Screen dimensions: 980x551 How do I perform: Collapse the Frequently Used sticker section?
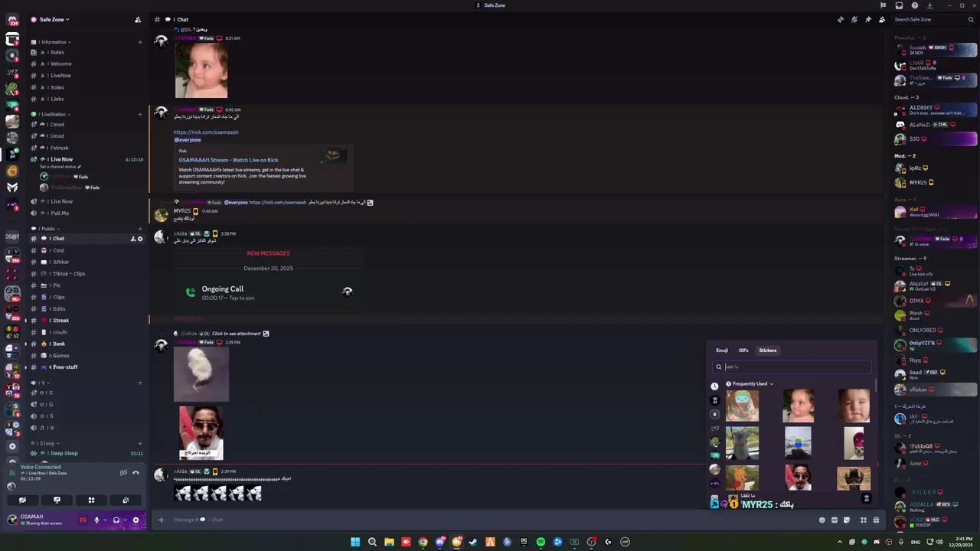click(750, 383)
